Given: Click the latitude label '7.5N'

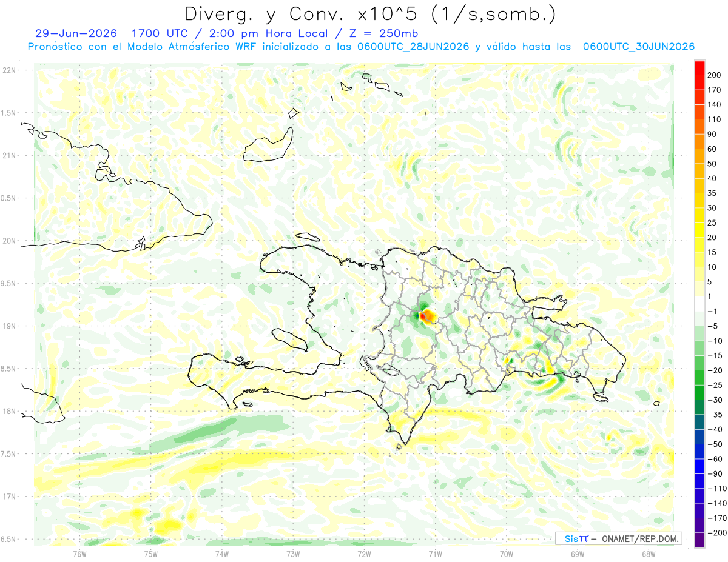Looking at the screenshot, I should coord(8,453).
